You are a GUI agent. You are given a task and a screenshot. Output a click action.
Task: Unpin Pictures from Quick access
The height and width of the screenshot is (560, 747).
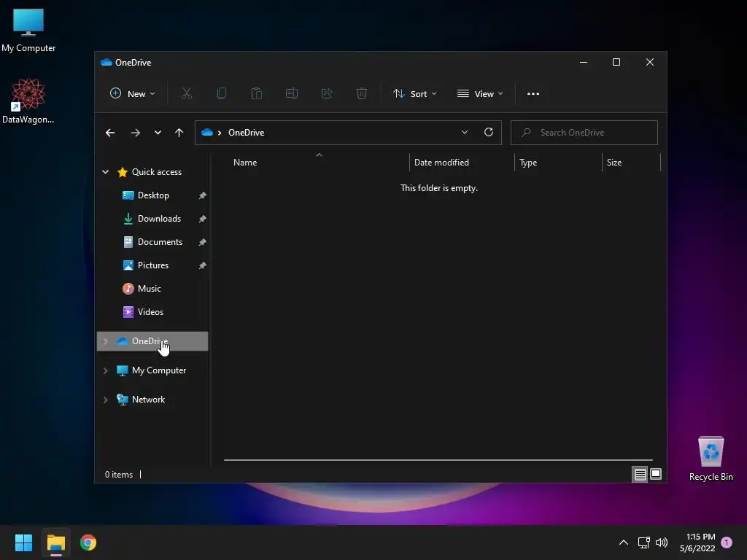[x=202, y=265]
